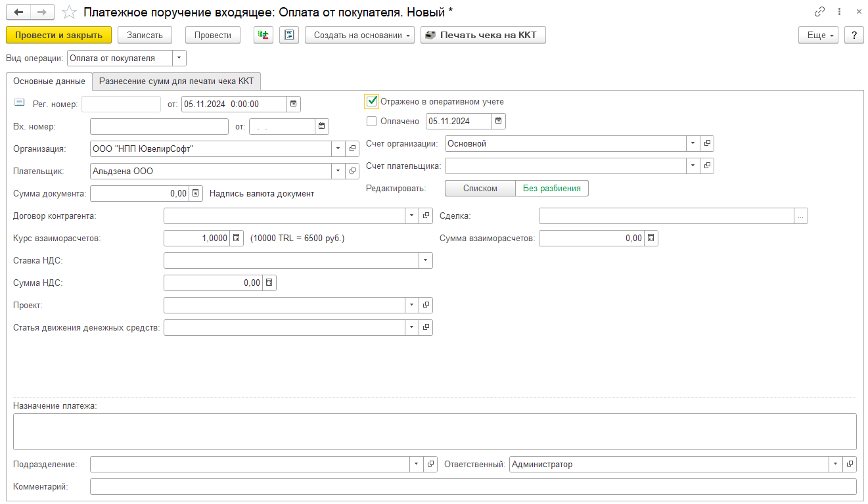
Task: Click into Рег. номер field
Action: [121, 104]
